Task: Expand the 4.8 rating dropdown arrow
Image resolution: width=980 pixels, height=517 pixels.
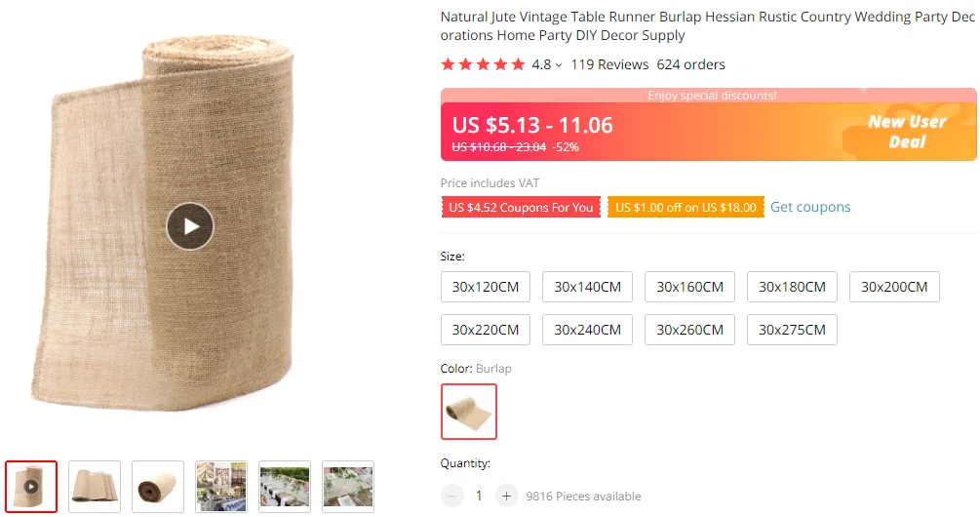Action: coord(559,65)
